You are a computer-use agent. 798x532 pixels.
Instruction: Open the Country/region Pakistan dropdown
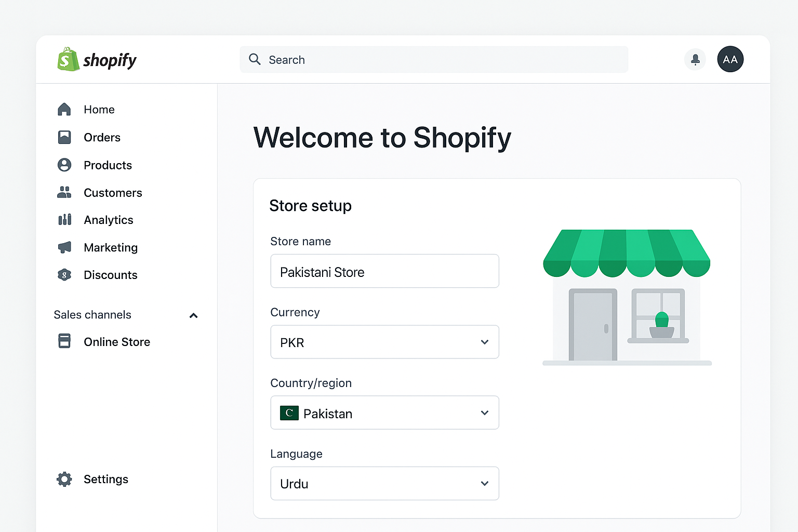385,413
